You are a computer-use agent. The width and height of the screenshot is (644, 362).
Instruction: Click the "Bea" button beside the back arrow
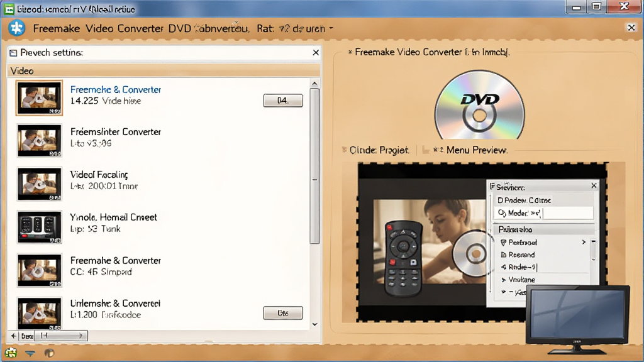click(x=27, y=336)
